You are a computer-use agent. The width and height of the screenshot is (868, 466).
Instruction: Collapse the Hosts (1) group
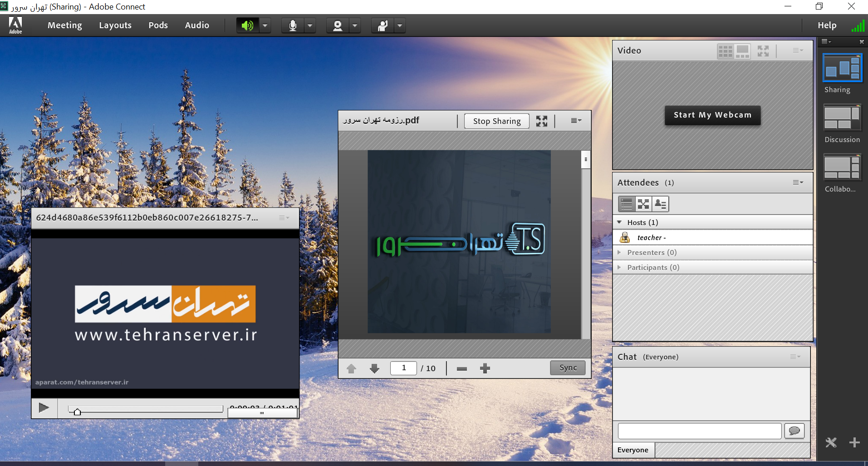click(x=619, y=222)
